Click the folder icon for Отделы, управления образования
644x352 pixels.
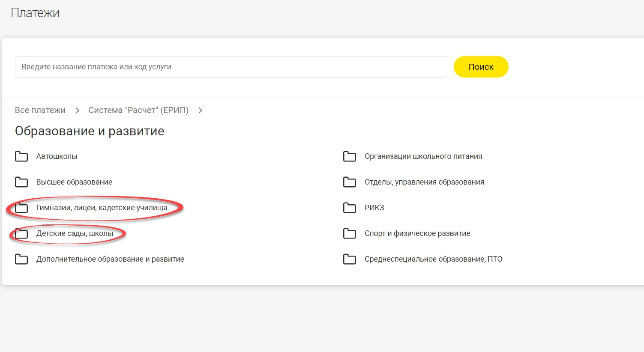pyautogui.click(x=350, y=182)
